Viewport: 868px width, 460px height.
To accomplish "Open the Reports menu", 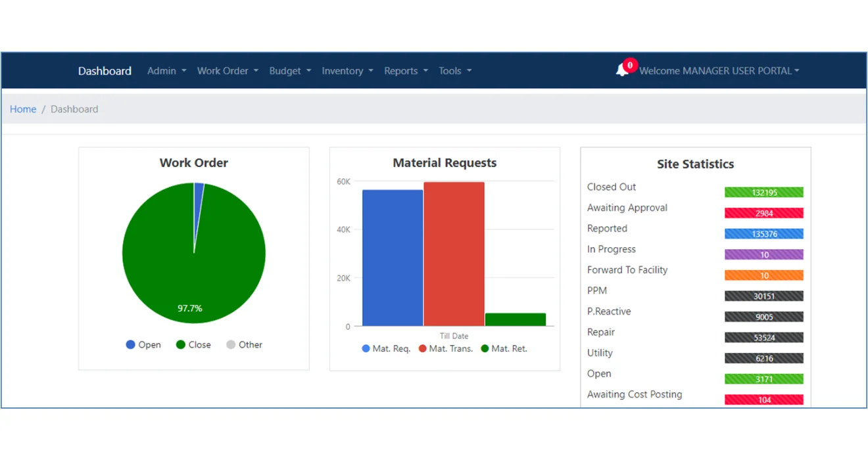I will pyautogui.click(x=406, y=71).
